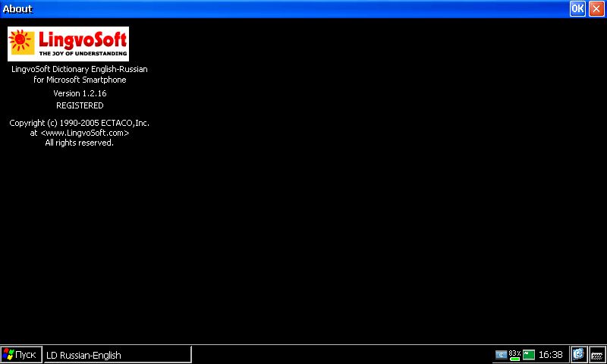
Task: Click the for Microsoft Smartphone text
Action: coord(80,80)
